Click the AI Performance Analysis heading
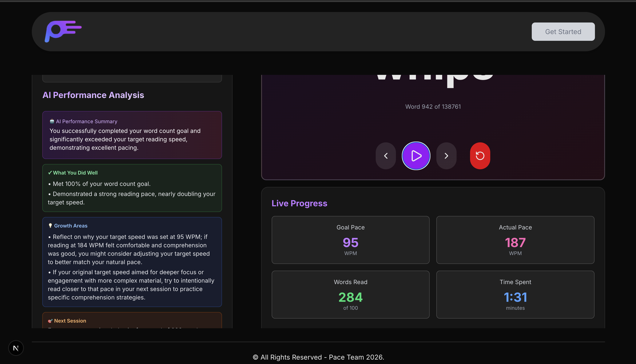Screen dimensions: 636x364 [93, 95]
